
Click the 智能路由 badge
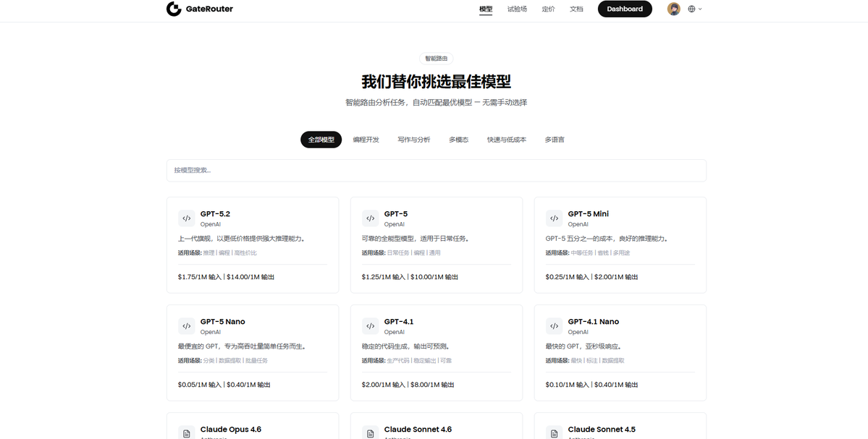pos(437,59)
